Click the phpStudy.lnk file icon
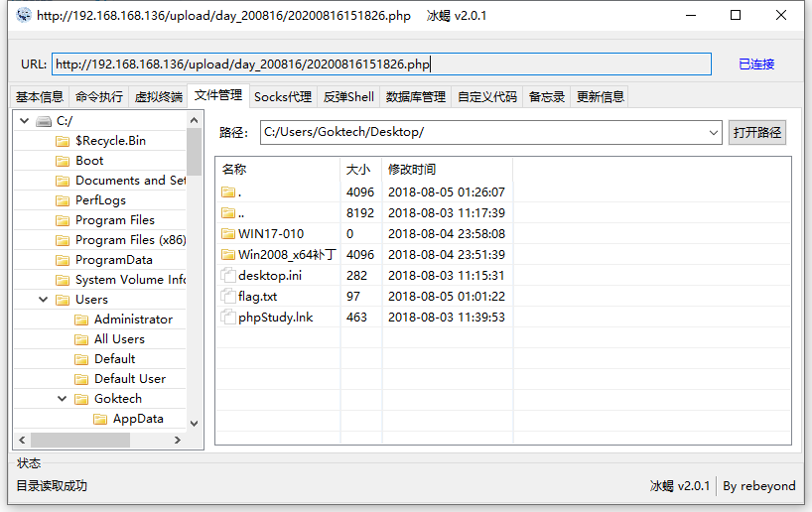The image size is (812, 512). [228, 317]
